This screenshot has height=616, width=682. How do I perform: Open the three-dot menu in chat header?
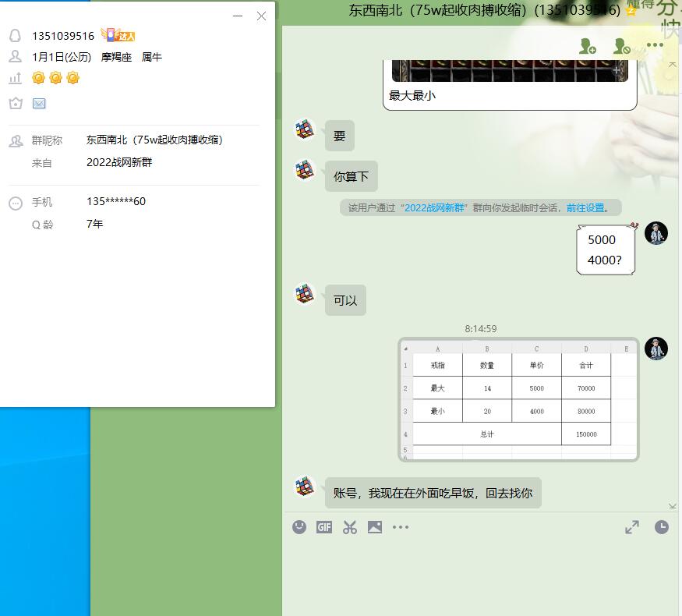(x=655, y=45)
